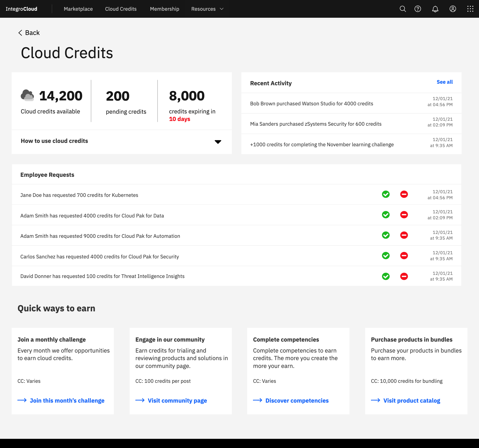The height and width of the screenshot is (448, 479).
Task: Deny the Cloud Pak for Automation request
Action: point(404,235)
